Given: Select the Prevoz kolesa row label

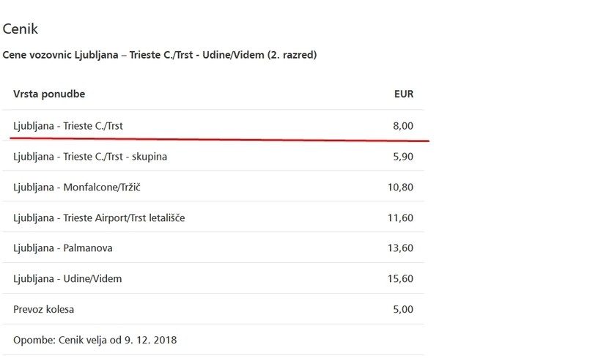Looking at the screenshot, I should [x=44, y=310].
